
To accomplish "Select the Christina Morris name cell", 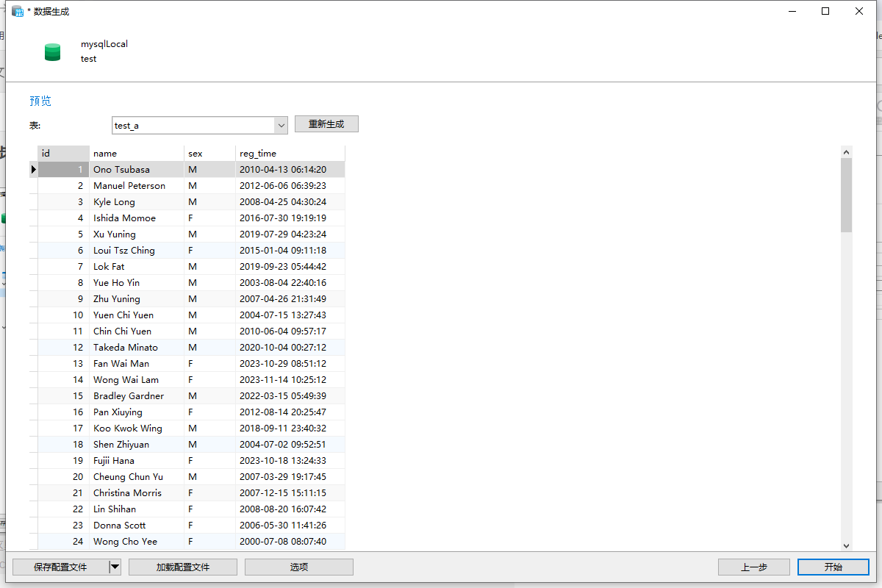I will pyautogui.click(x=137, y=492).
